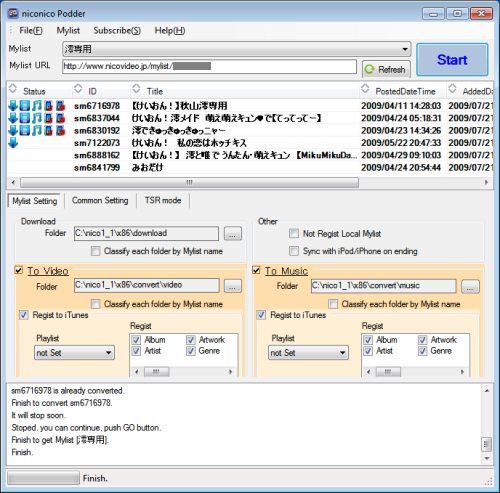This screenshot has width=500, height=493.
Task: Toggle Classify each folder in To Video section
Action: [95, 304]
